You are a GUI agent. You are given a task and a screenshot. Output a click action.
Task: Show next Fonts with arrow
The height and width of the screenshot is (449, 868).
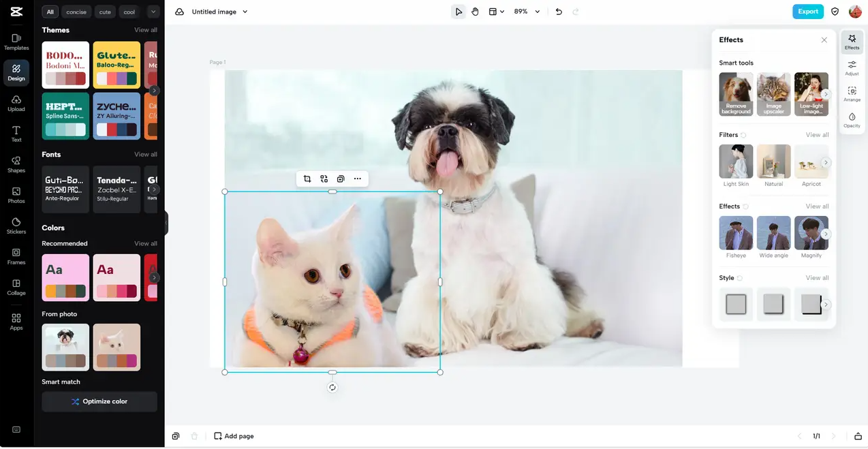155,189
